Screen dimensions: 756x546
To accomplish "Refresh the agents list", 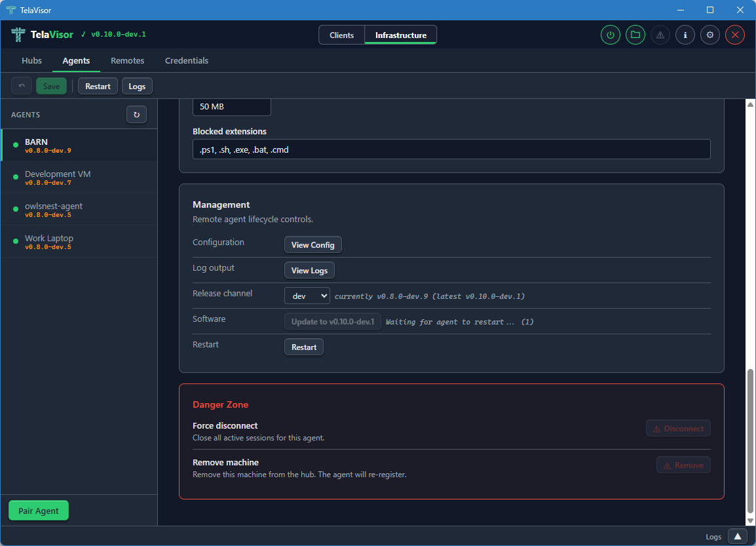I will pos(136,115).
